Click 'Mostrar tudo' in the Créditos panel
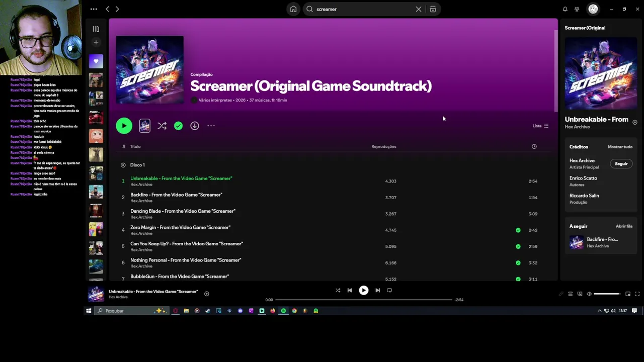 620,147
